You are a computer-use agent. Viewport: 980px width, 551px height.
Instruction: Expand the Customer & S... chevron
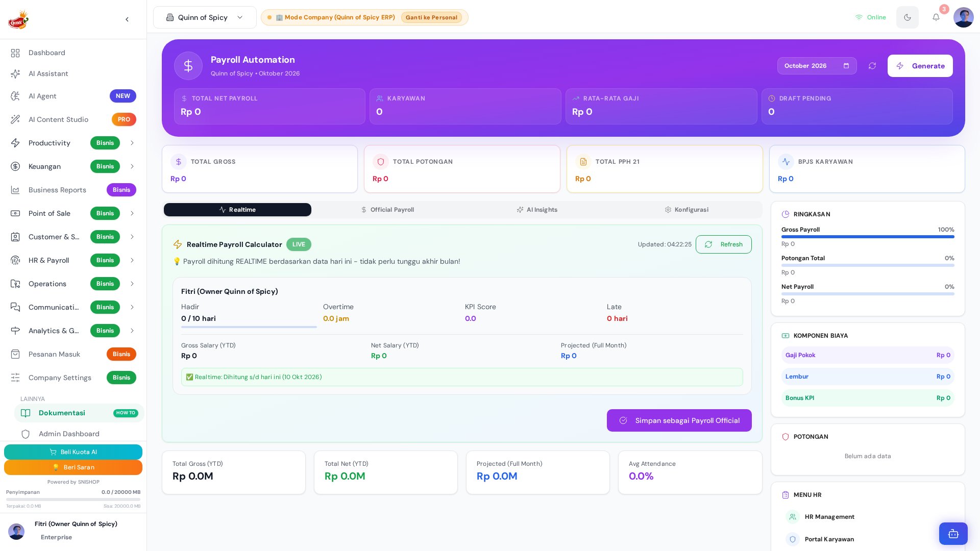(132, 237)
